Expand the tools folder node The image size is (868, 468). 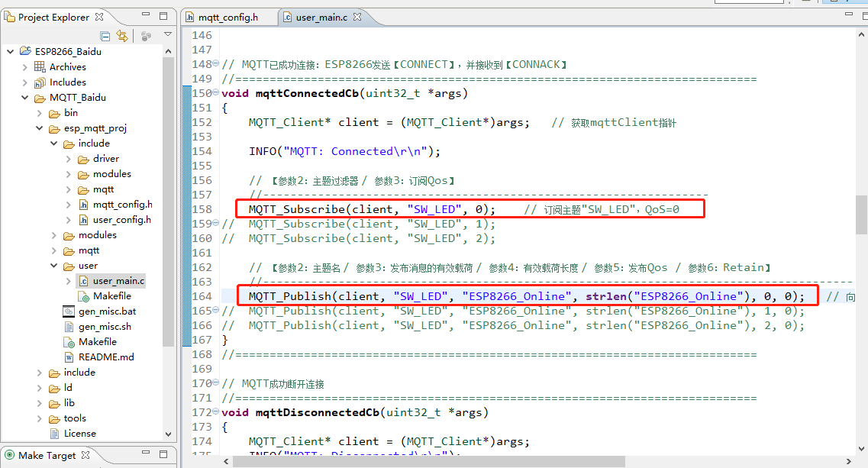[39, 418]
